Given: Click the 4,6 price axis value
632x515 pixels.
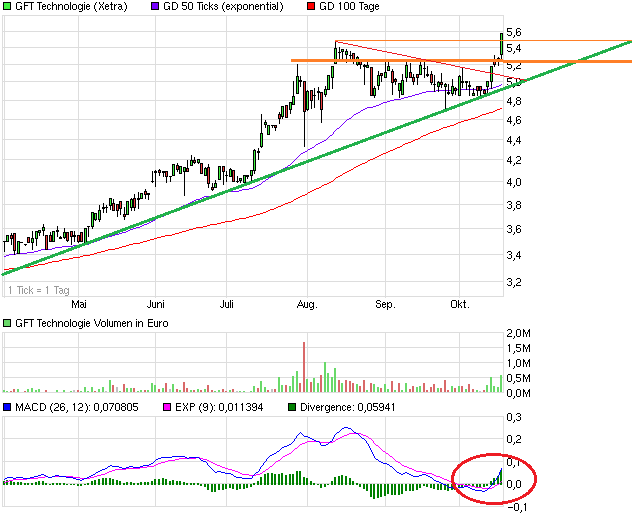Looking at the screenshot, I should tap(514, 120).
